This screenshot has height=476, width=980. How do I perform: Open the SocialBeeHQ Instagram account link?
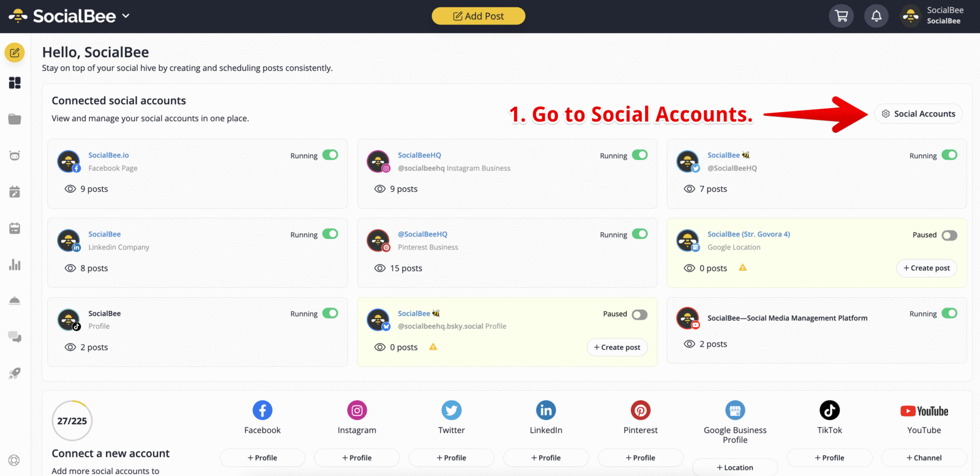pyautogui.click(x=419, y=156)
